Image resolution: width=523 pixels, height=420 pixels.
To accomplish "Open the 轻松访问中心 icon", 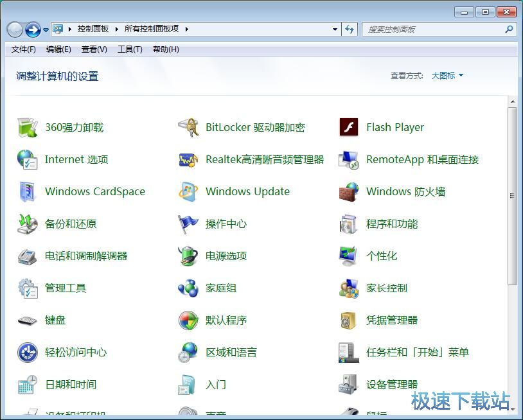I will pyautogui.click(x=28, y=353).
